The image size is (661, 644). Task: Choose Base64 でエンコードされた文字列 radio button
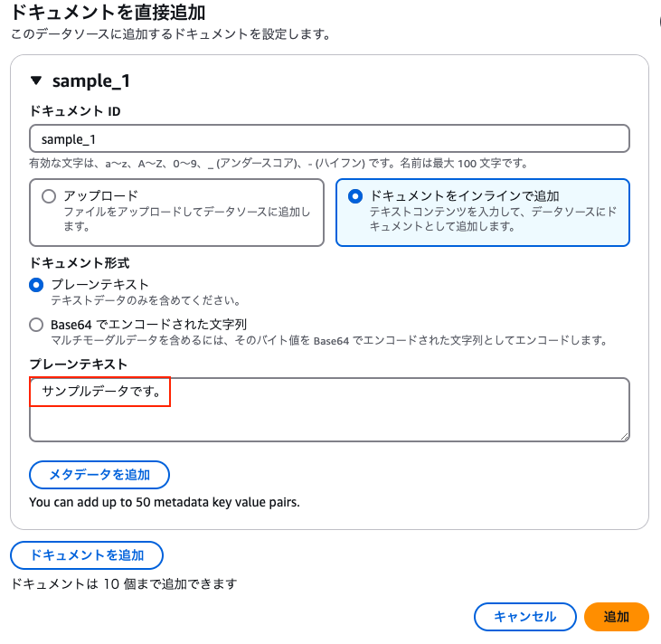coord(36,325)
